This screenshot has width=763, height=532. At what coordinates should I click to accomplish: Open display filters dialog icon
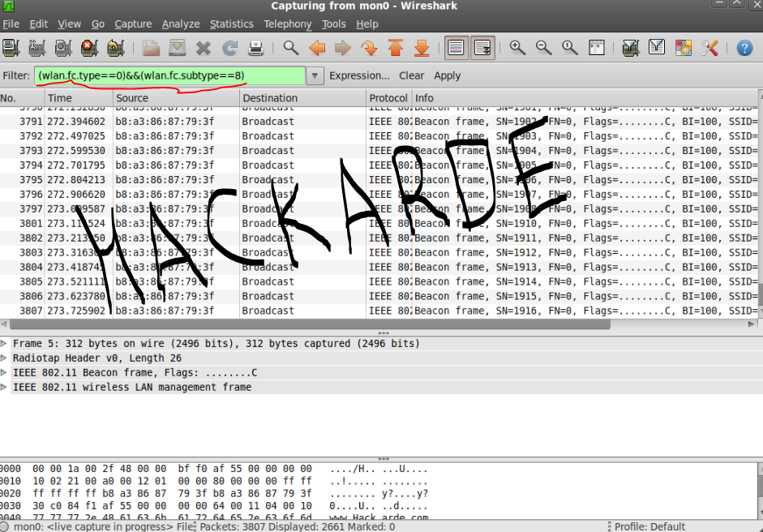[x=657, y=48]
